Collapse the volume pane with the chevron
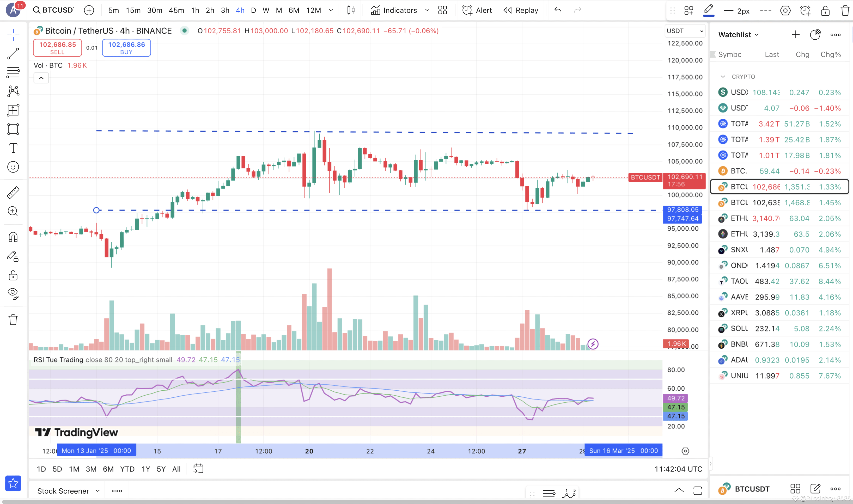The height and width of the screenshot is (504, 853). coord(41,78)
